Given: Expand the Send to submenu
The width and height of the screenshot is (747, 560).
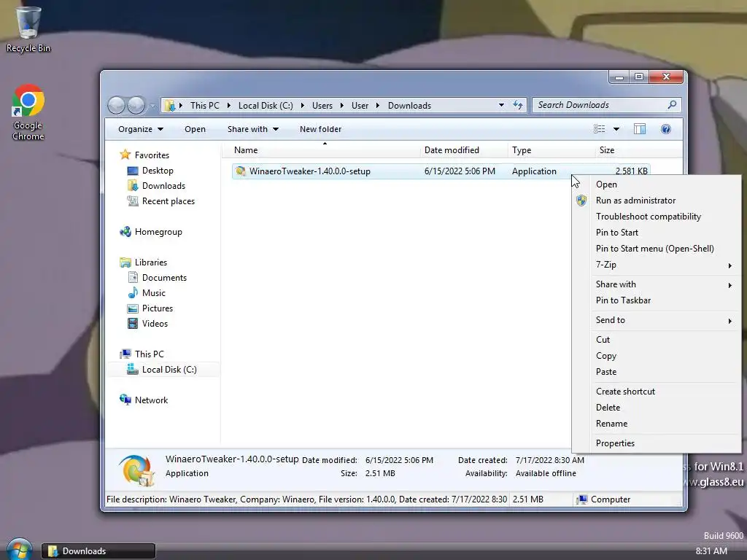Looking at the screenshot, I should click(x=657, y=320).
